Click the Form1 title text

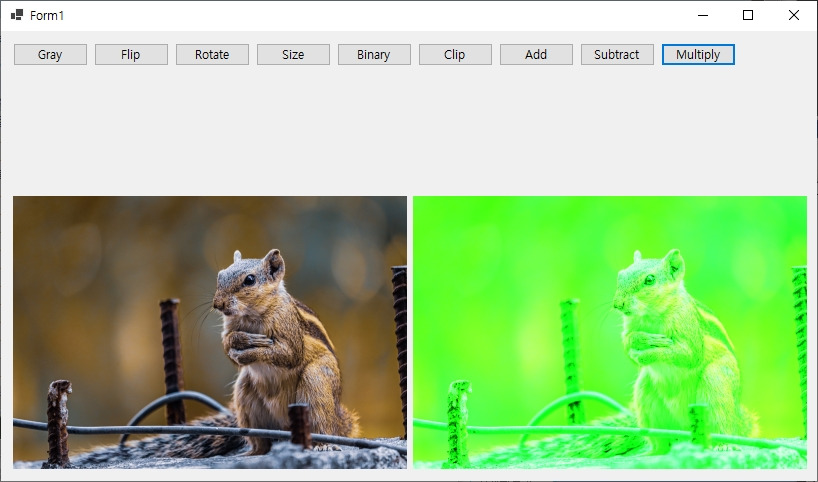(x=47, y=16)
